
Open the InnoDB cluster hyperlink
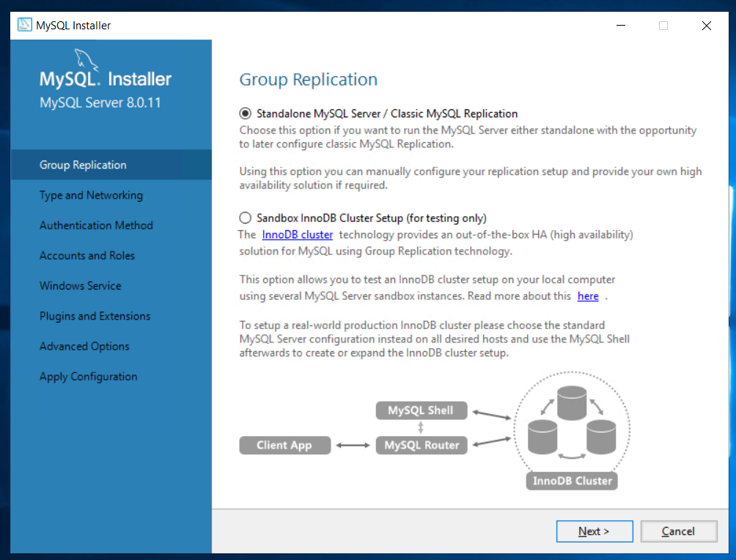[297, 235]
